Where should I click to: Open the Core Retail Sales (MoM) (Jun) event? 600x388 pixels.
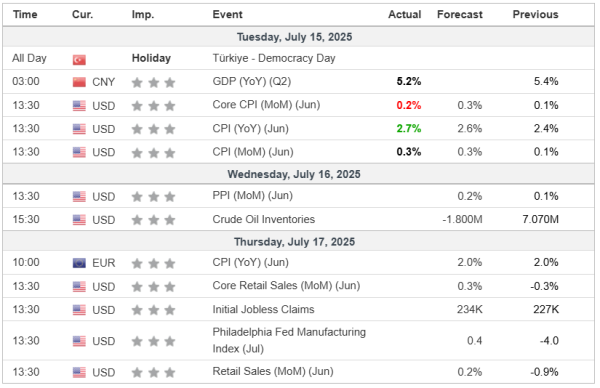286,286
